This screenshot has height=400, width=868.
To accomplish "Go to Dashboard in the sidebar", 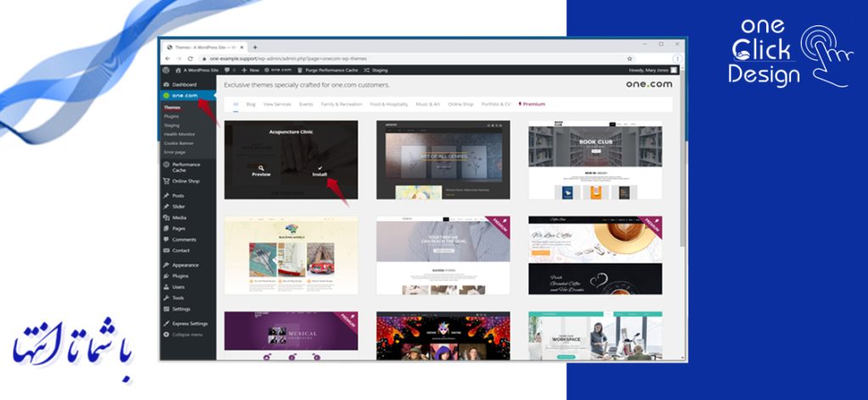I will (x=184, y=85).
